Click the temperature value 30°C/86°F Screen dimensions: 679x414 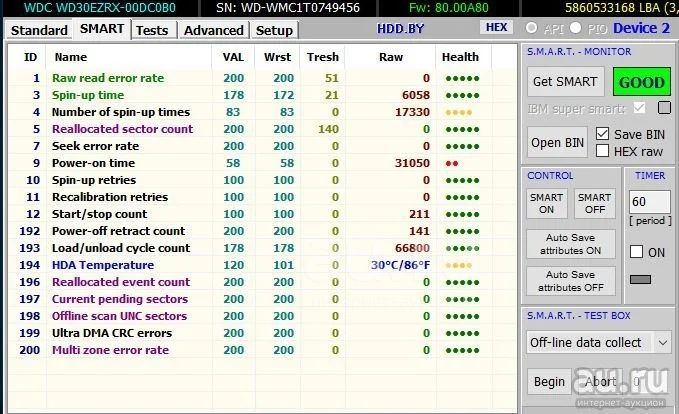coord(400,265)
